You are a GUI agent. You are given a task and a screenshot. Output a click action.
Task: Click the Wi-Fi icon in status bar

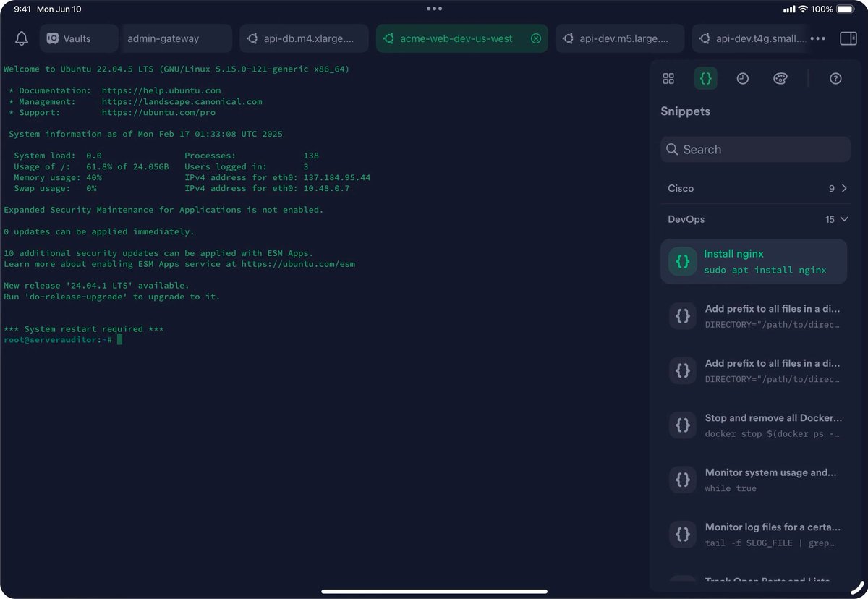tap(803, 9)
